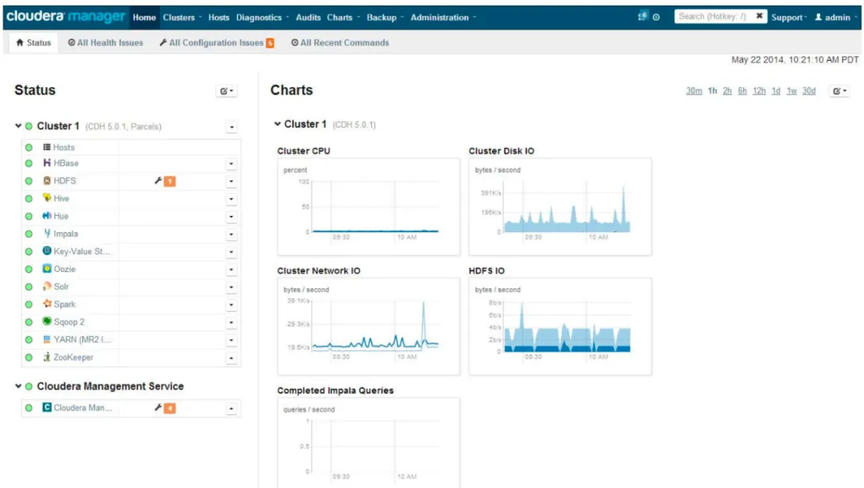Screen dimensions: 864x488
Task: Open the Cluster Disk IO chart
Action: (560, 207)
